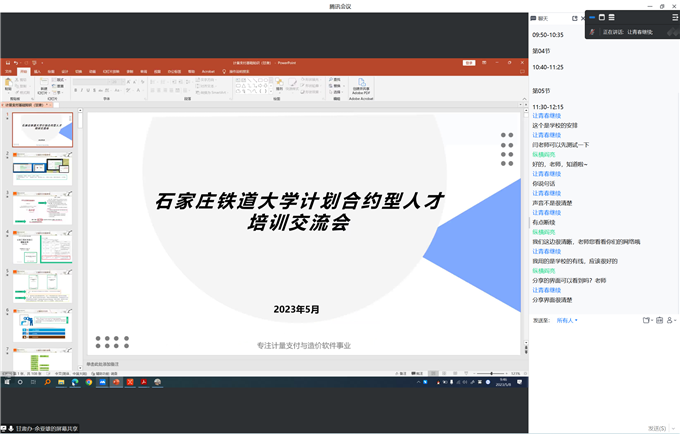680x434 pixels.
Task: Open chat permission settings icon
Action: (x=673, y=320)
